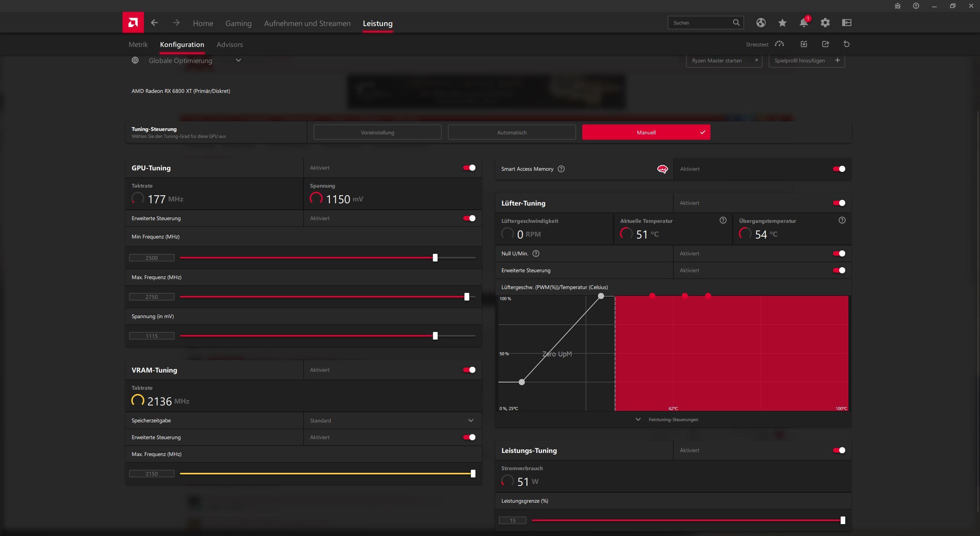Reset tuning with the undo arrow icon
This screenshot has width=980, height=536.
point(846,44)
